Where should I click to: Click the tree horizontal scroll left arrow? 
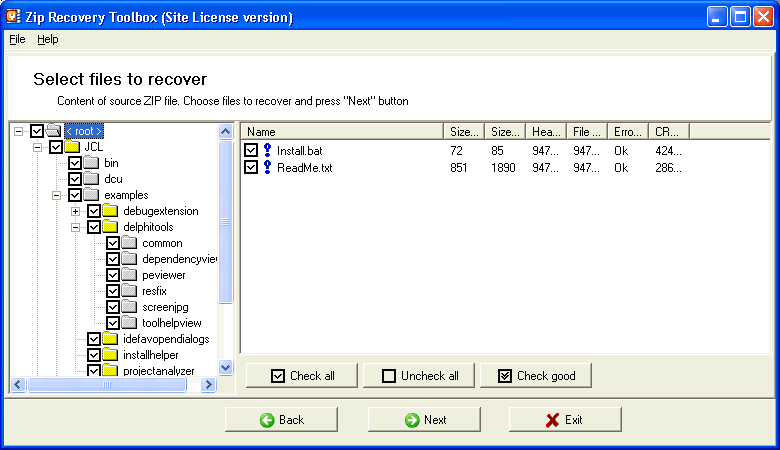pos(18,384)
